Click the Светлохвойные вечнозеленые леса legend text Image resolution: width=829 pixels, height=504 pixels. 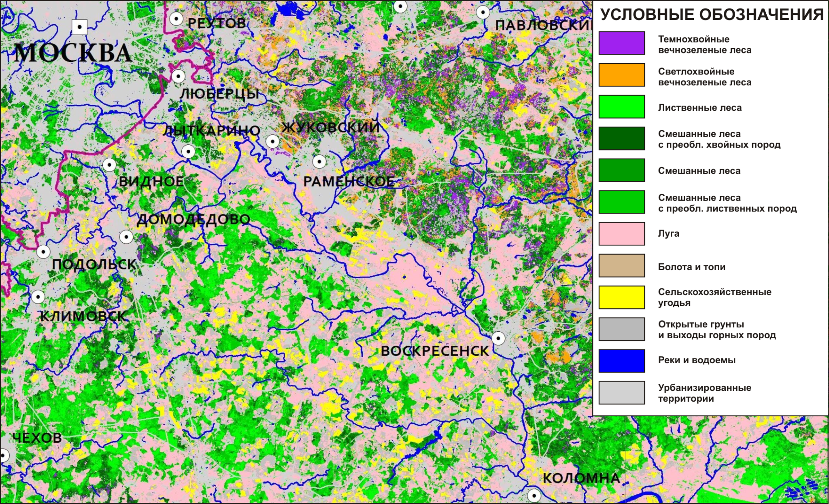click(705, 77)
